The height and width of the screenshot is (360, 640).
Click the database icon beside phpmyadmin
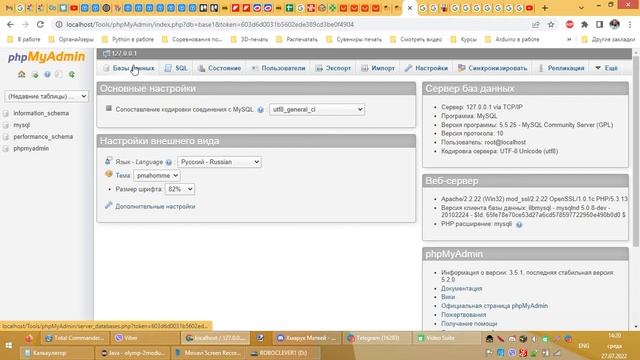coord(6,149)
